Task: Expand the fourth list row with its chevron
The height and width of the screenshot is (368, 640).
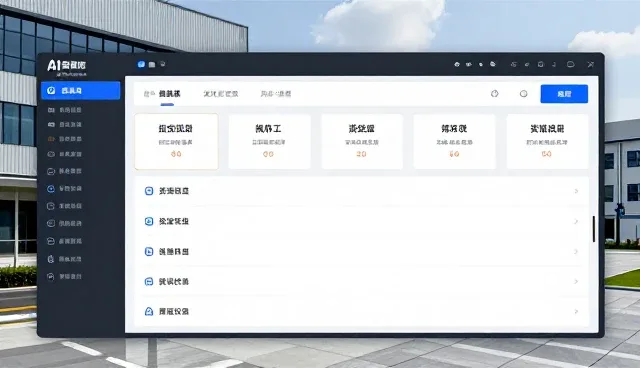Action: (x=576, y=282)
